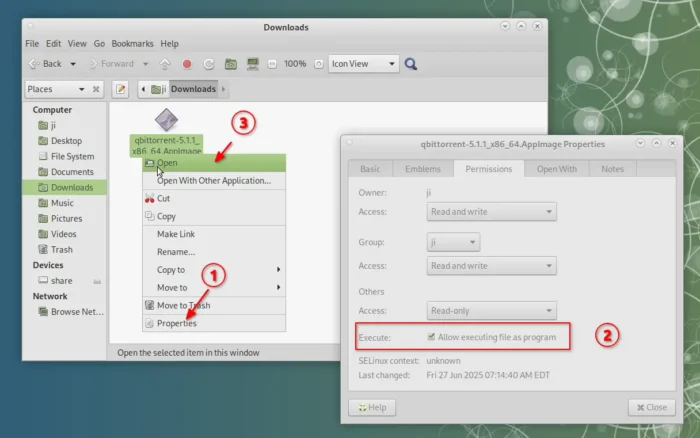The width and height of the screenshot is (700, 438).
Task: Click the red Stop loading icon
Action: 187,64
